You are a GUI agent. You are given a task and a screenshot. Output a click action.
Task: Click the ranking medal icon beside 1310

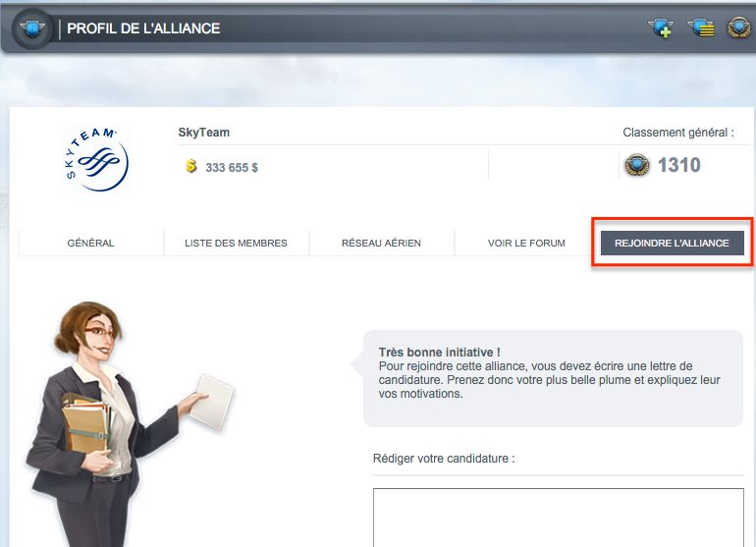tap(637, 165)
